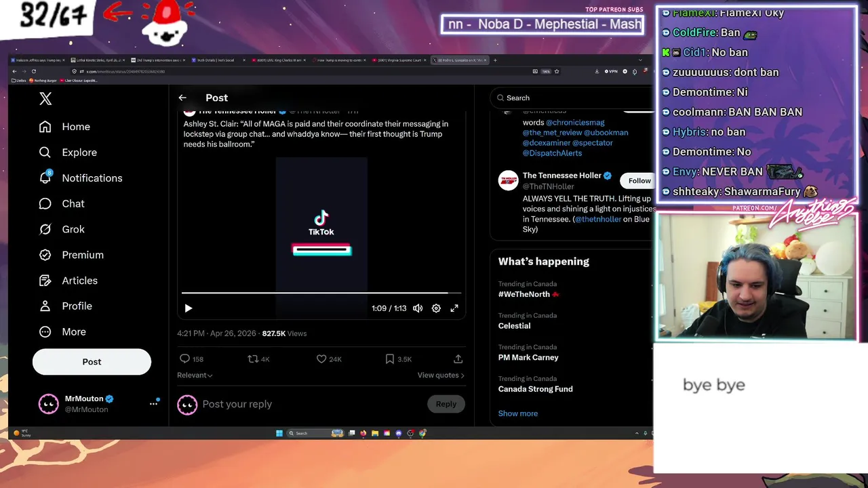Expand the system tray hidden icons chevron
The height and width of the screenshot is (488, 868).
(637, 433)
